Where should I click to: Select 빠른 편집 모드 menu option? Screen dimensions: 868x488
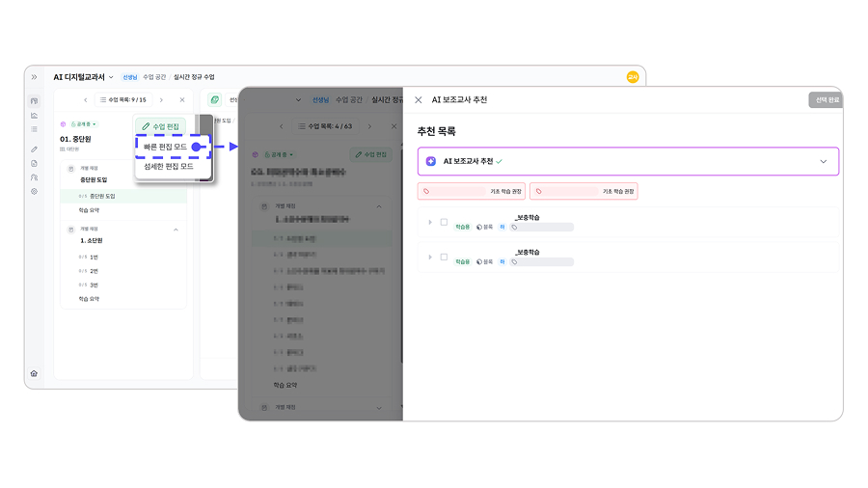pyautogui.click(x=165, y=147)
